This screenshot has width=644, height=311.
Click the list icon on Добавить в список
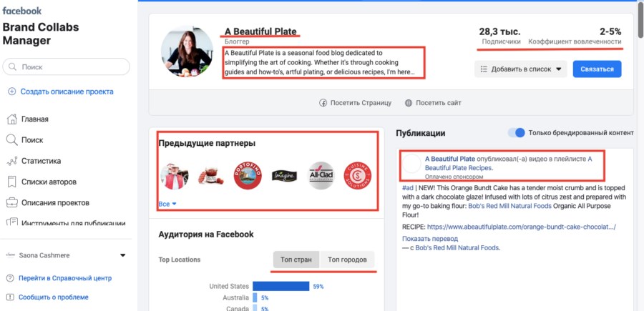(x=484, y=69)
